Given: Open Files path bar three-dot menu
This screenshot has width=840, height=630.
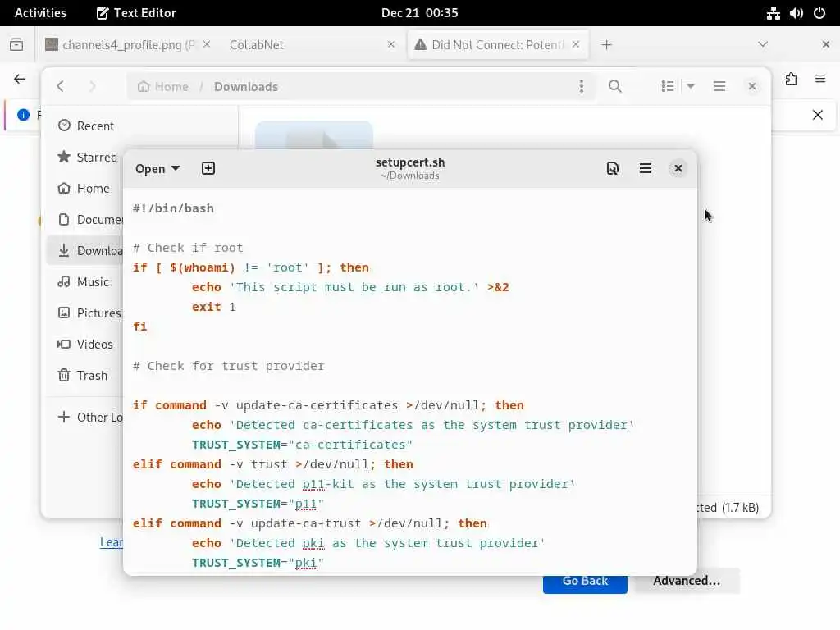Looking at the screenshot, I should [582, 87].
